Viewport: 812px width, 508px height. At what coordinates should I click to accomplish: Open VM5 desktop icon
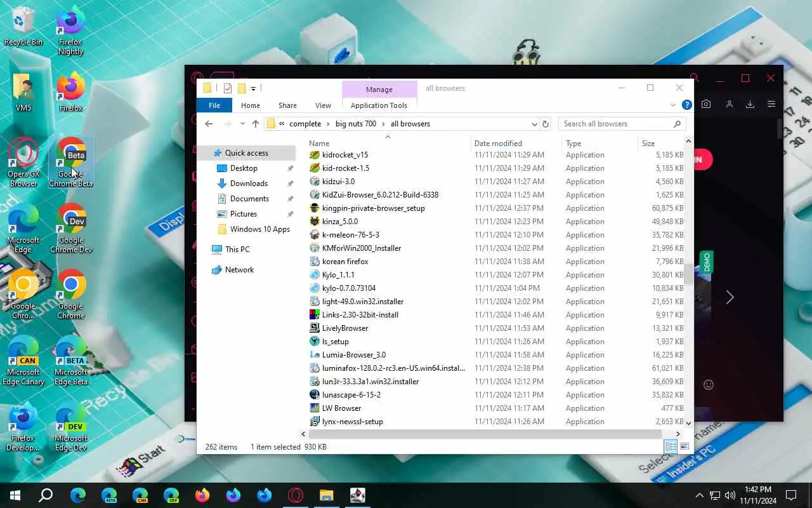(23, 93)
